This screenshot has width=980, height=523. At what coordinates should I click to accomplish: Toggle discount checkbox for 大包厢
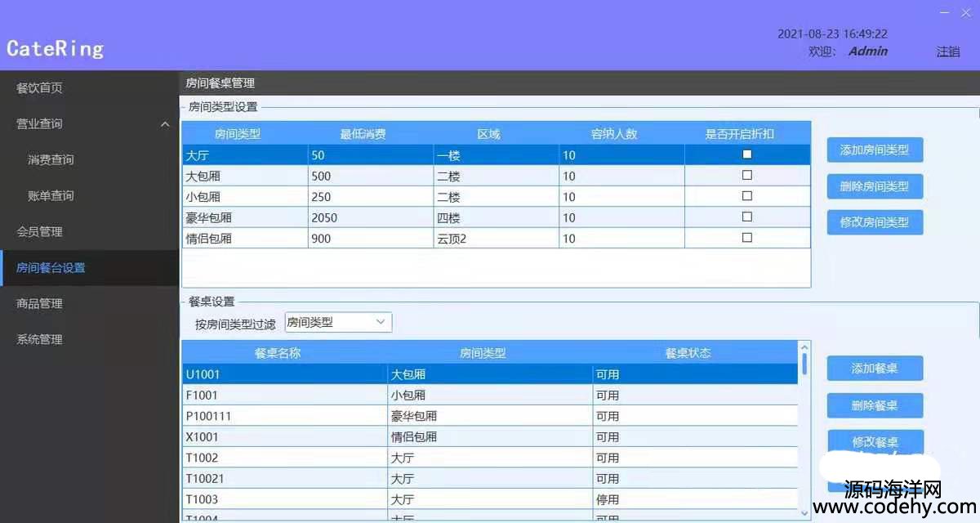click(x=746, y=176)
